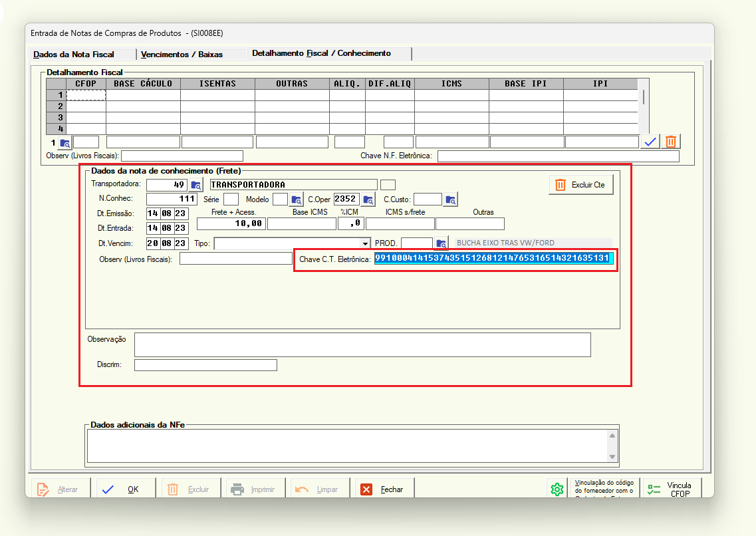Click the Excluir Cte button
This screenshot has width=756, height=536.
581,185
